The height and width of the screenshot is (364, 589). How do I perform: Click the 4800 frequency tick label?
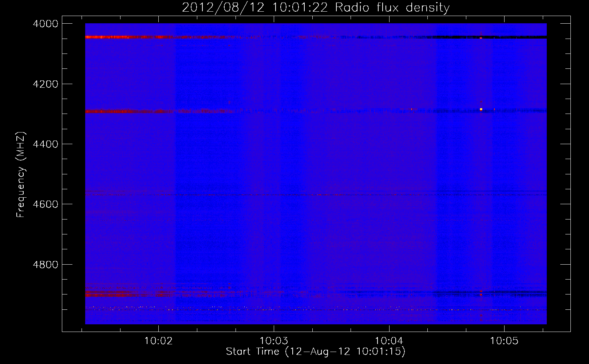click(x=46, y=265)
